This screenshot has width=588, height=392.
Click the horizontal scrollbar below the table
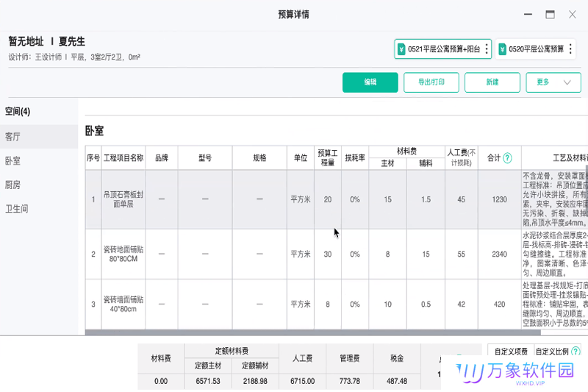pos(313,332)
